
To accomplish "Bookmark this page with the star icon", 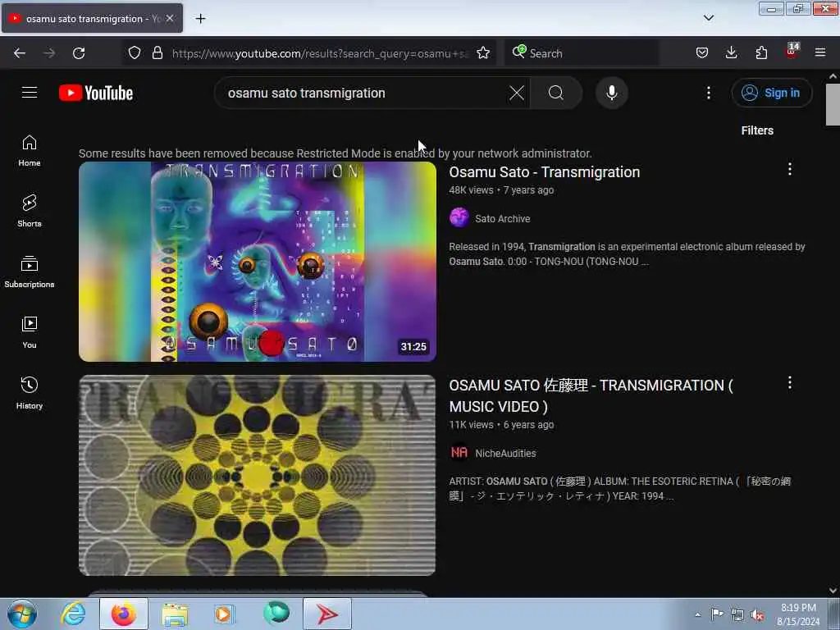I will pos(482,52).
